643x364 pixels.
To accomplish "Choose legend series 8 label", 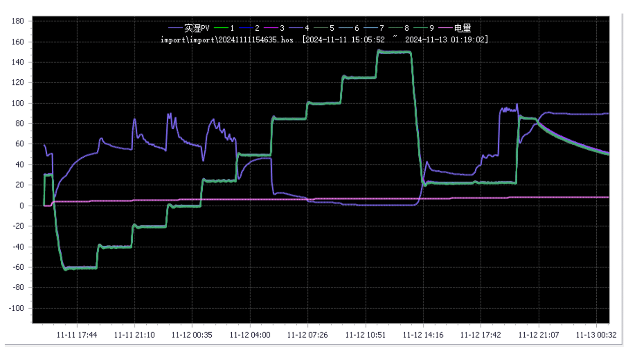I will point(407,28).
